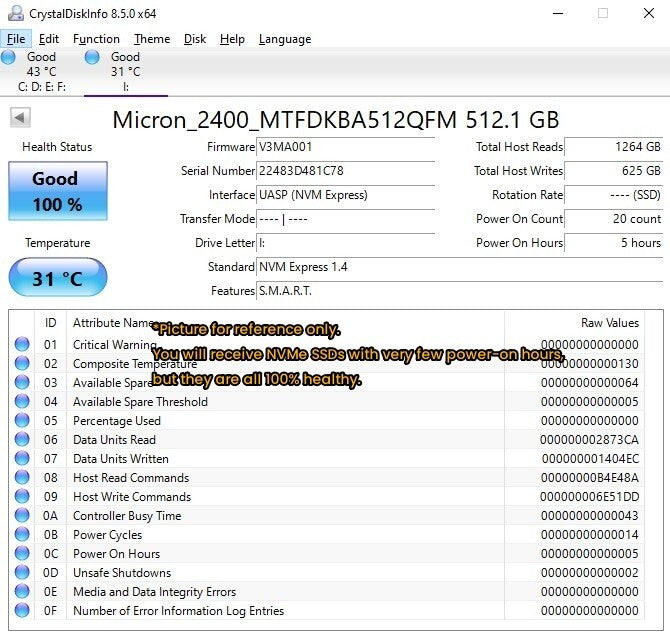The width and height of the screenshot is (670, 637).
Task: Click the blue status orb for the 31 °C disk
Action: (92, 57)
